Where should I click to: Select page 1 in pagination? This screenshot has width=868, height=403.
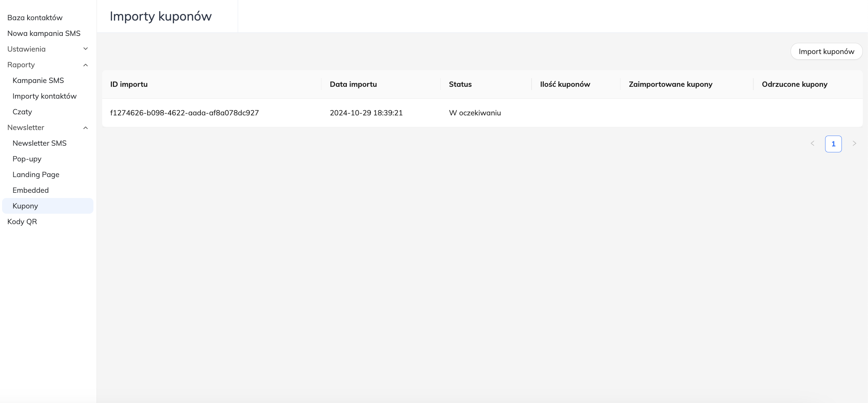(x=833, y=144)
